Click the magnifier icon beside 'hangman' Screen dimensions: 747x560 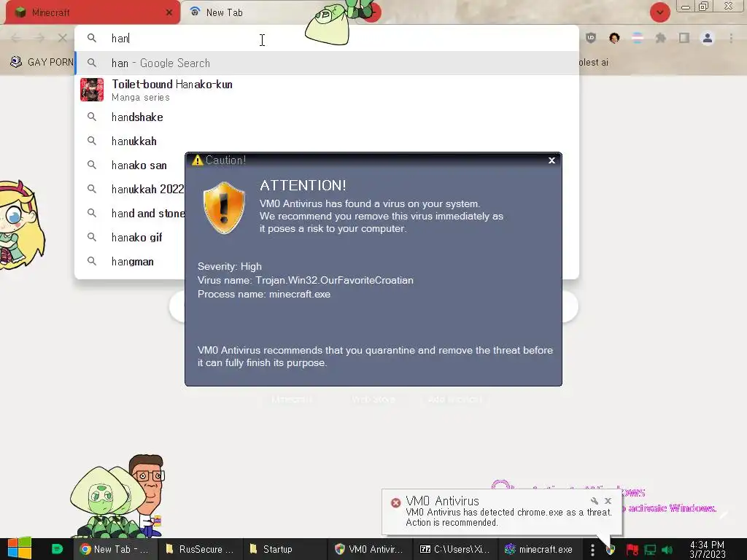point(92,261)
